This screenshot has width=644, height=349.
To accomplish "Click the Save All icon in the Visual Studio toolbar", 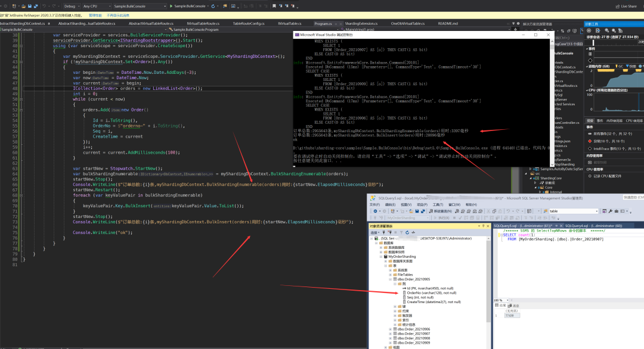I will (x=36, y=6).
